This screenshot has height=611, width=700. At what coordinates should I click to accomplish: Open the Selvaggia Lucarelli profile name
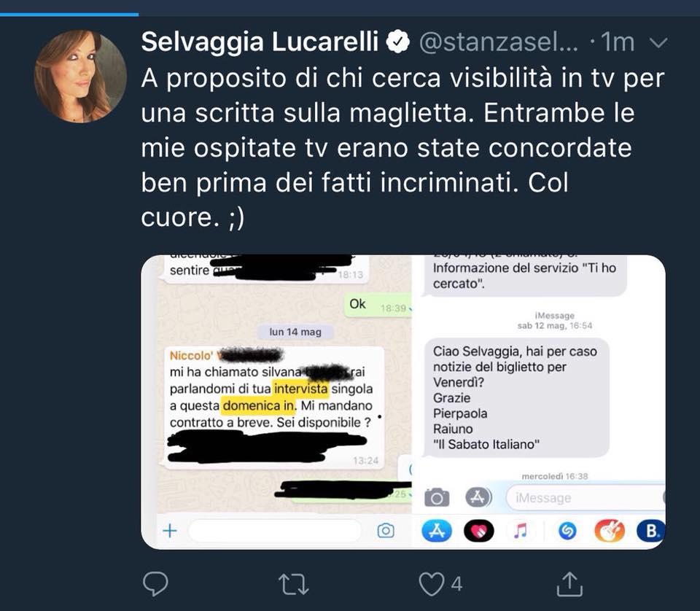pos(260,42)
